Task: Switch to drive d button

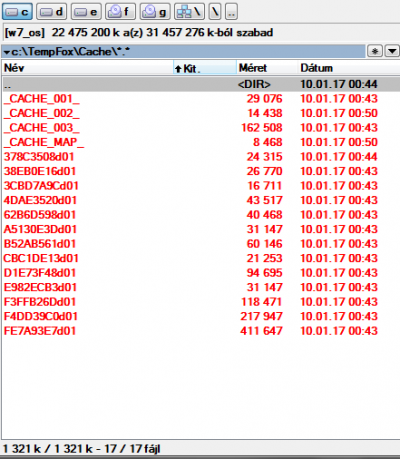Action: 52,12
